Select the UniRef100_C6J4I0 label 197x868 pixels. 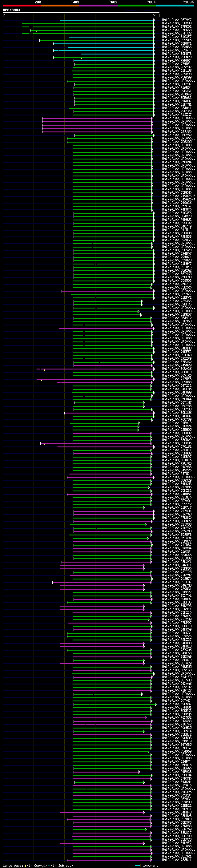click(x=177, y=318)
